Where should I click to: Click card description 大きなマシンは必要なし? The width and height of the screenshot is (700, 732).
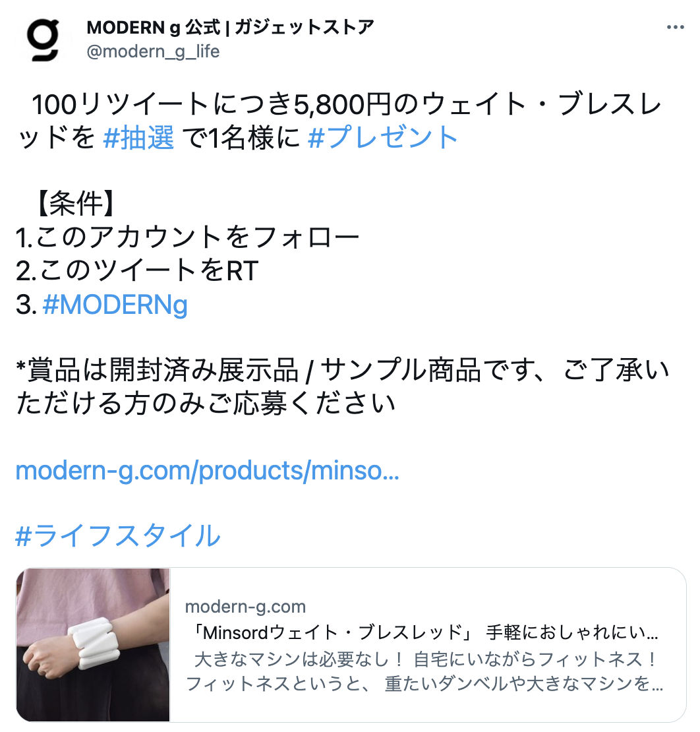pos(299,659)
